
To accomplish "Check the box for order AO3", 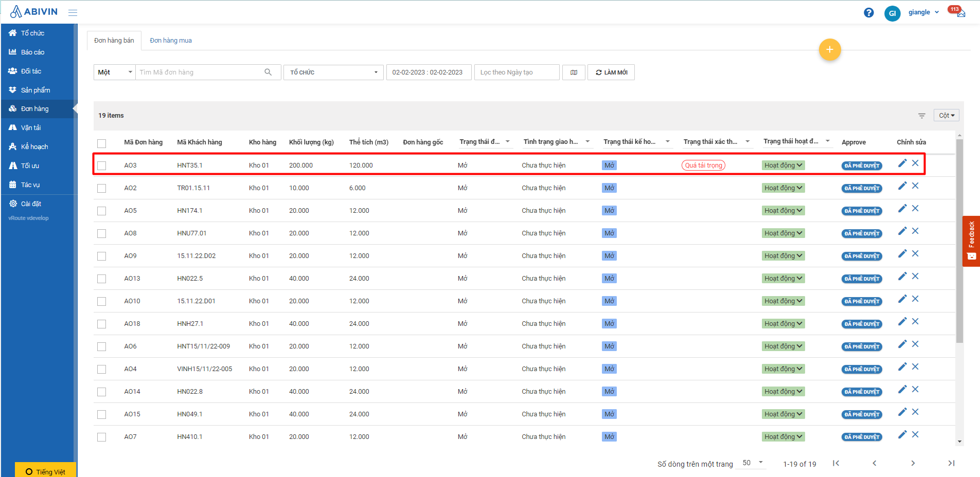I will pyautogui.click(x=101, y=166).
